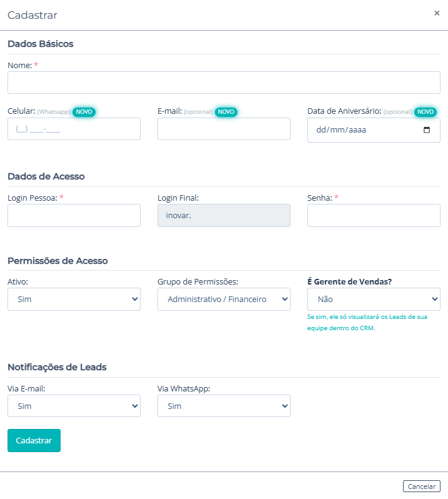The height and width of the screenshot is (499, 448).
Task: Click the NOVO badge beside E-mail label
Action: click(226, 111)
